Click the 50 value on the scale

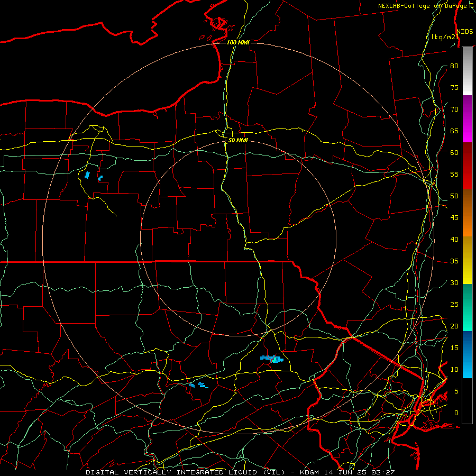tap(454, 196)
